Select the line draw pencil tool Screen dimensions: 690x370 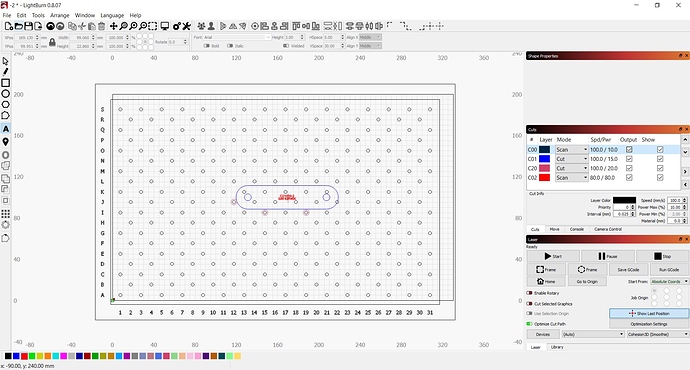[5, 72]
